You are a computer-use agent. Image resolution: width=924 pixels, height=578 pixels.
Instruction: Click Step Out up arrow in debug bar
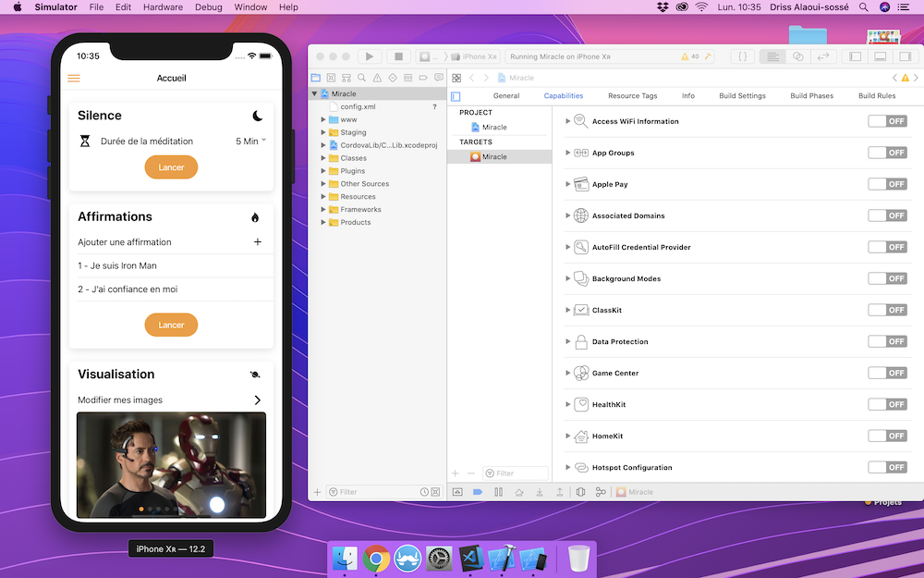tap(559, 492)
